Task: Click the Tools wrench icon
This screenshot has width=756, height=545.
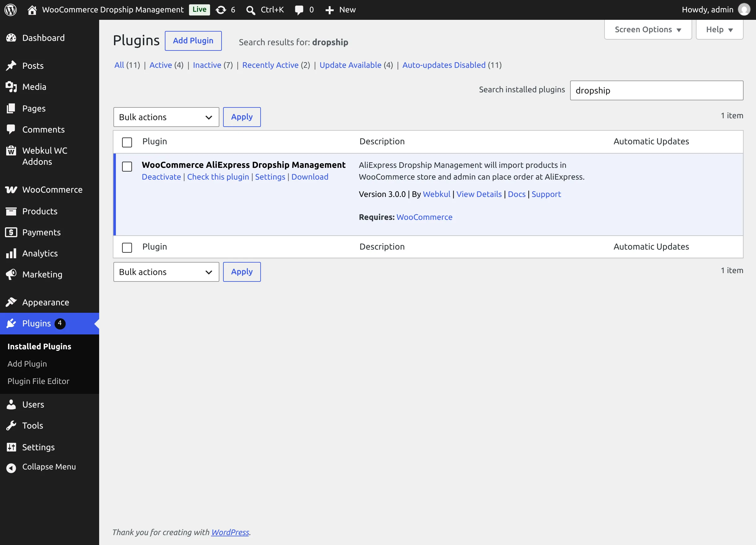Action: click(x=11, y=425)
